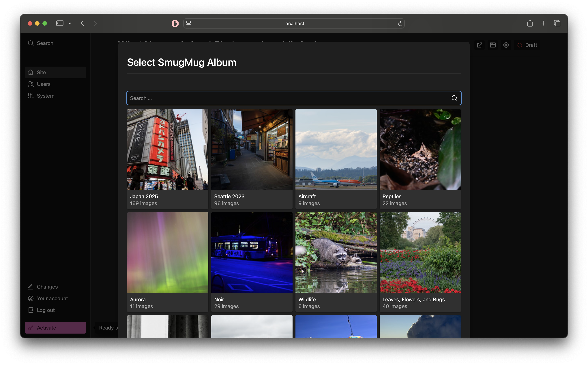Open a new tab with the plus icon
The width and height of the screenshot is (588, 365).
coord(543,23)
